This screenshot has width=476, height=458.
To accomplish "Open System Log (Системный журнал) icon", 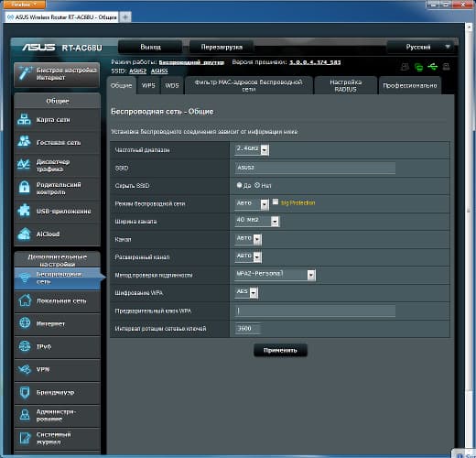I will point(25,438).
